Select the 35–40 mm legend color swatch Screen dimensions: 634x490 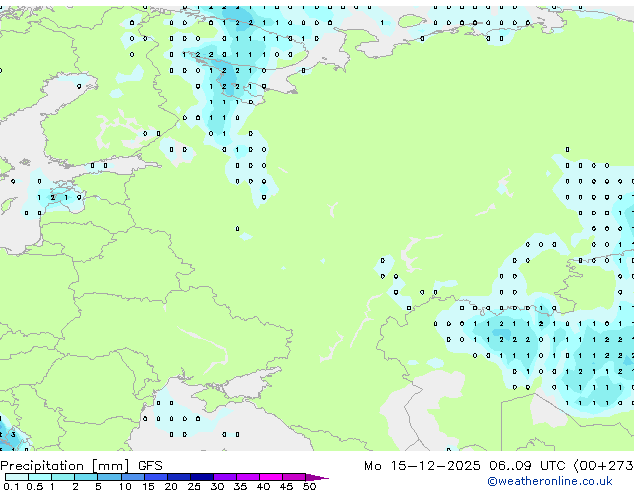[x=247, y=477]
